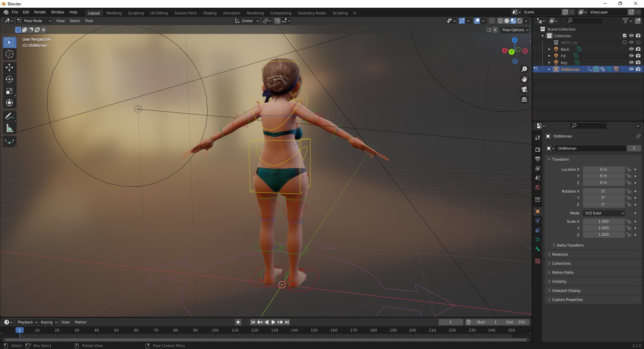
Task: Open the Pose Mode dropdown
Action: point(35,21)
